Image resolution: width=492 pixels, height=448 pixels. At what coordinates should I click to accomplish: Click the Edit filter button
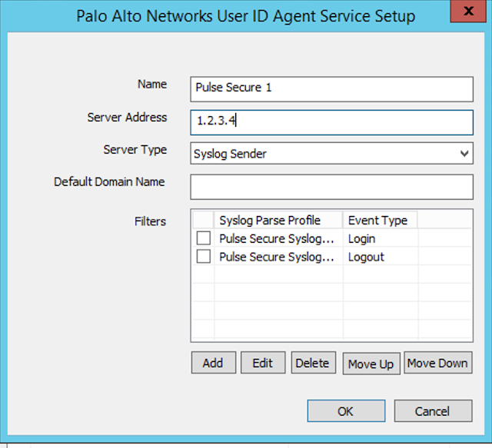click(263, 363)
